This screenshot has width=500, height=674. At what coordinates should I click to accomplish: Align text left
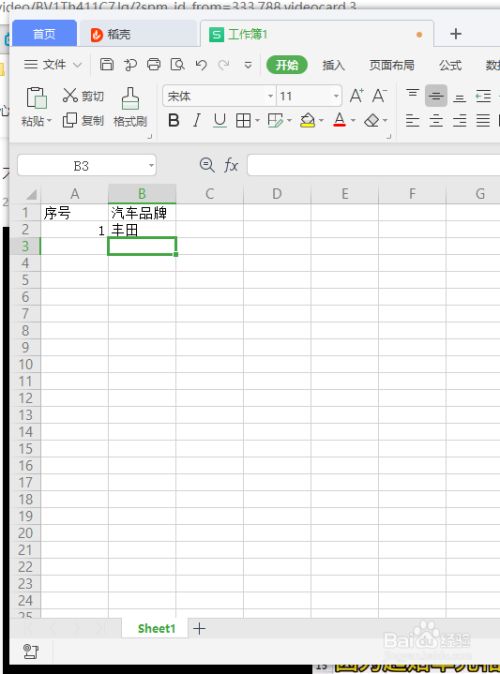pyautogui.click(x=413, y=121)
